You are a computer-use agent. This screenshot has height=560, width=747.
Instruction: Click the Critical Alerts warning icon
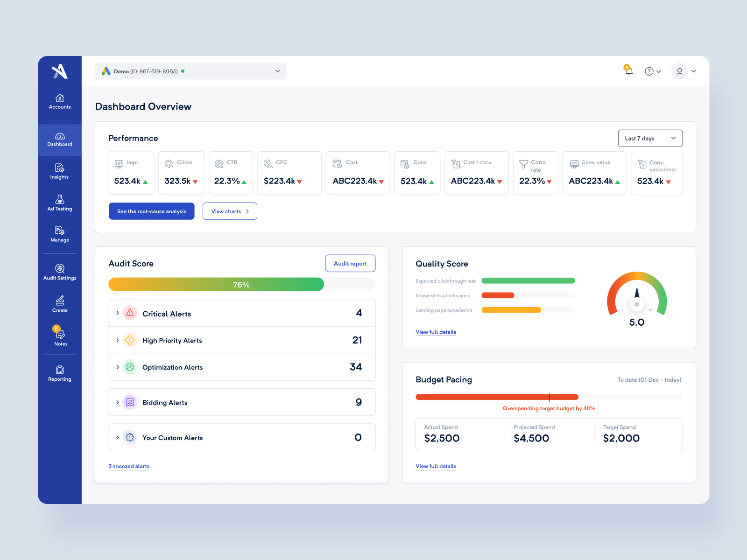coord(130,313)
